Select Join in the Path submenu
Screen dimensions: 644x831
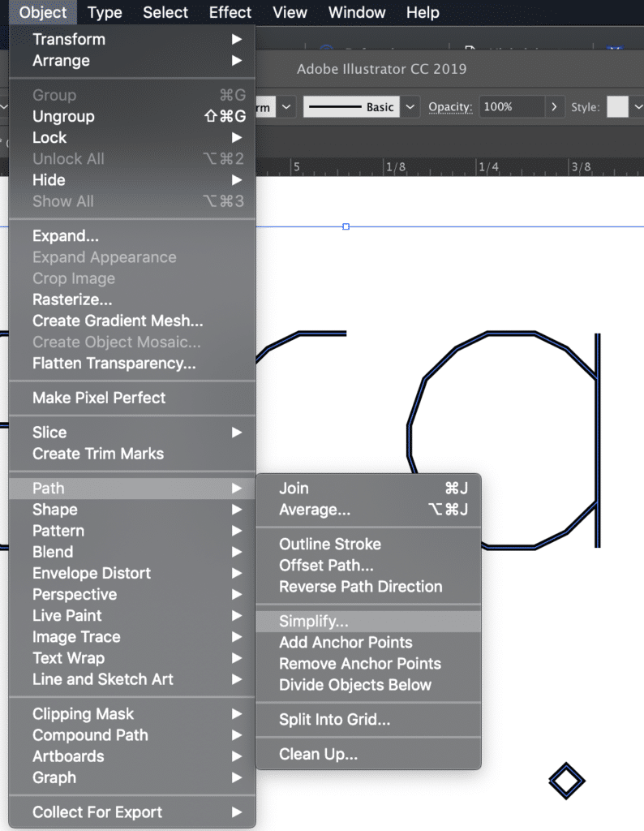click(368, 488)
